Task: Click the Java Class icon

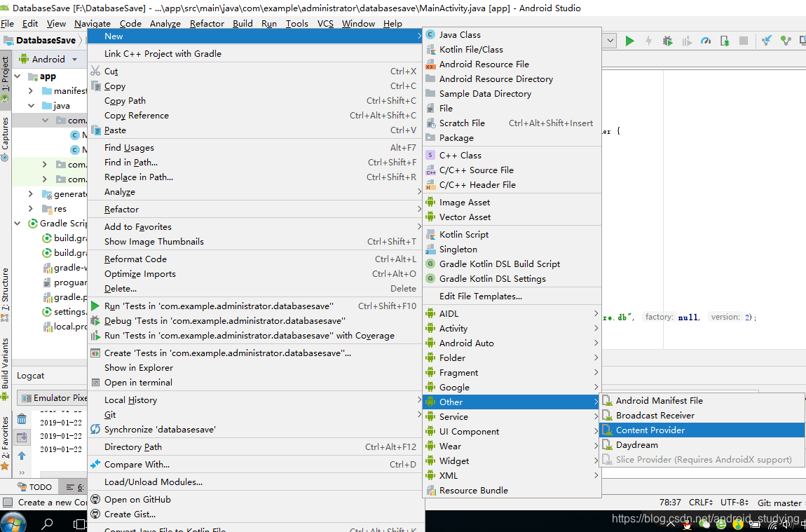Action: (430, 34)
